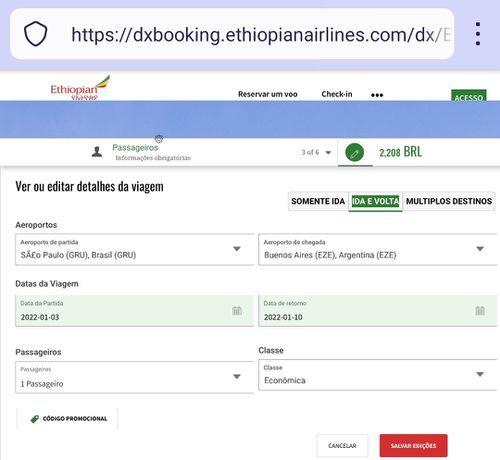The height and width of the screenshot is (460, 500).
Task: Click the Ethiopian Airlines logo
Action: (x=80, y=88)
